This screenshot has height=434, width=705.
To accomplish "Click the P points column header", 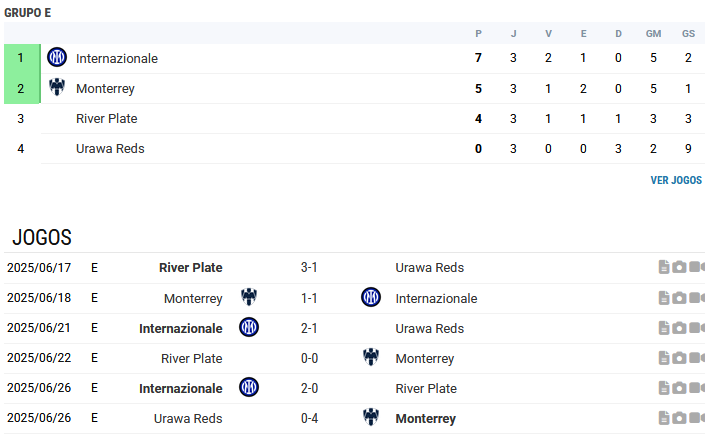I will coord(478,34).
